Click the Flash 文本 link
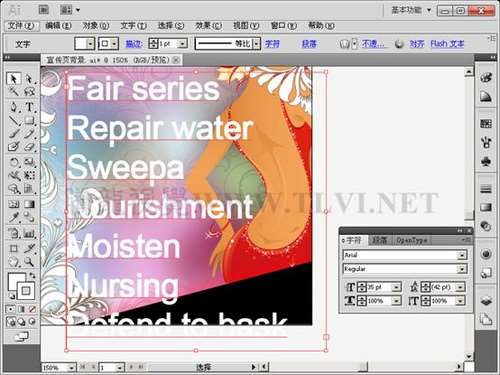Viewport: 500px width, 375px height. coord(447,44)
